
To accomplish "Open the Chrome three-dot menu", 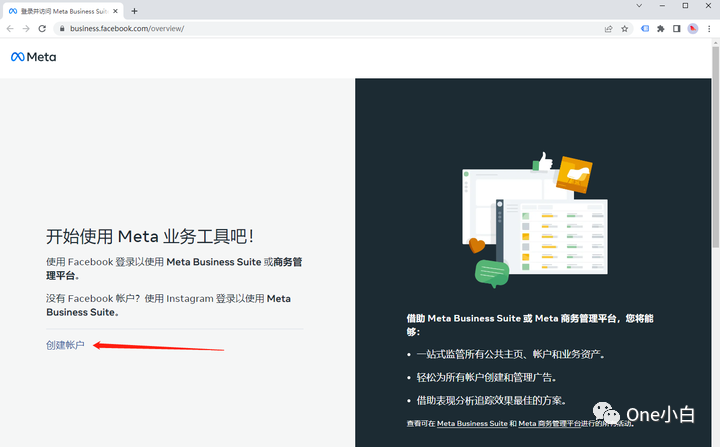I will point(709,28).
